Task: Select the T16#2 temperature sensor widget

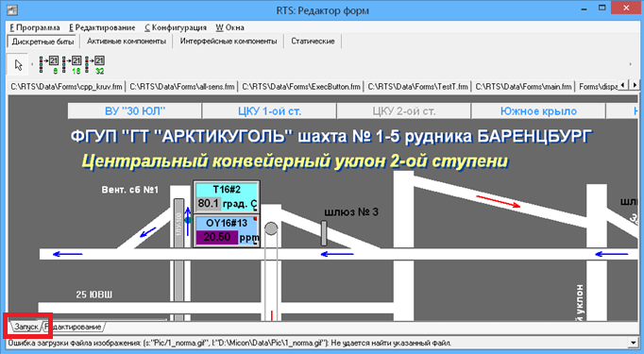Action: pyautogui.click(x=227, y=196)
